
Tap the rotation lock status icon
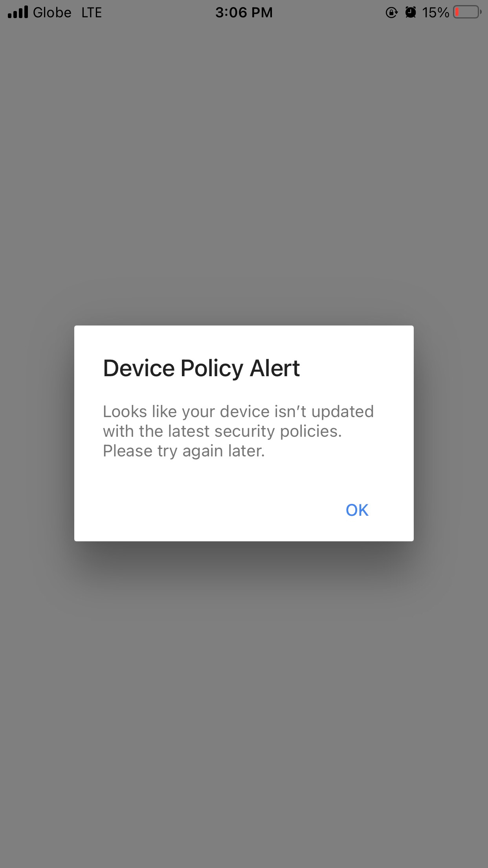[392, 13]
